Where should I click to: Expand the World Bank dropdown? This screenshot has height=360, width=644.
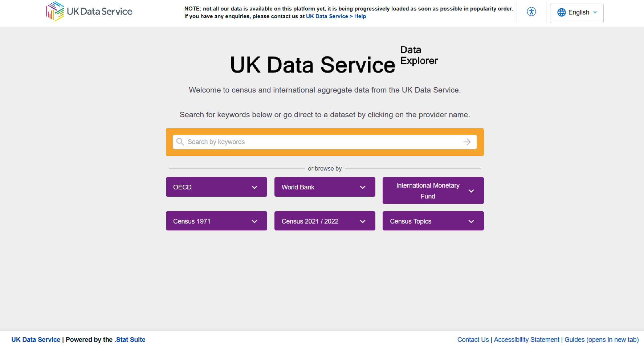click(325, 187)
